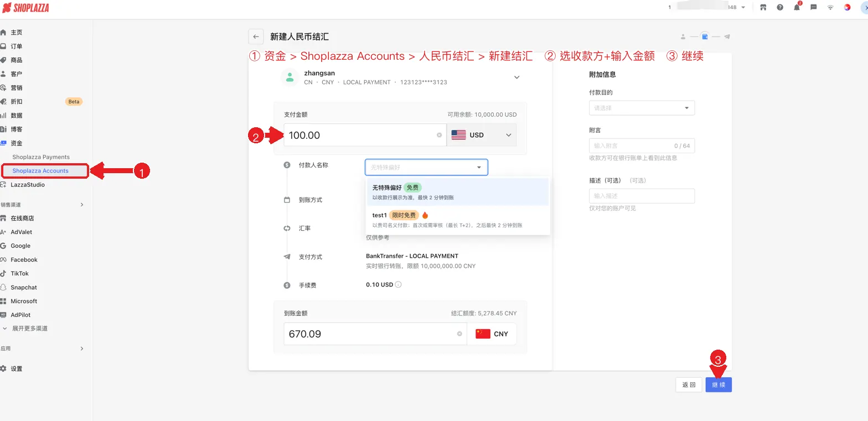Viewport: 868px width, 421px height.
Task: Click the 继续 button
Action: pos(719,384)
